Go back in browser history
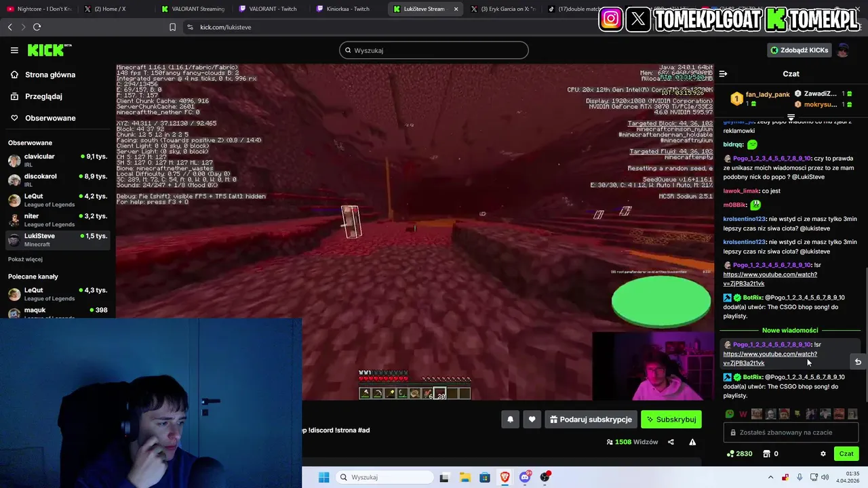 (9, 27)
